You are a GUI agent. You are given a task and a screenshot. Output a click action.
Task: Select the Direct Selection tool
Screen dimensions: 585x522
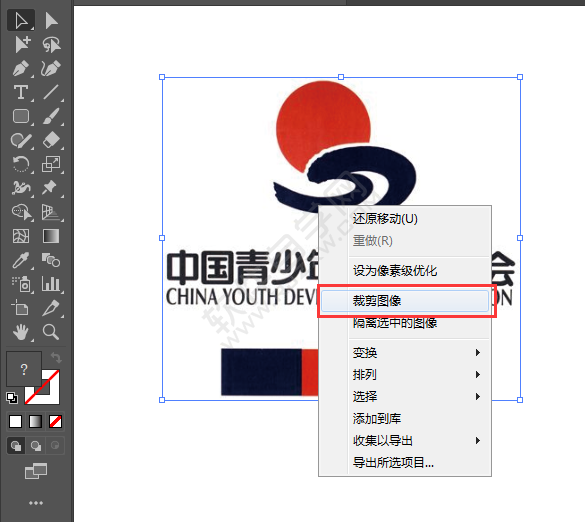[51, 21]
